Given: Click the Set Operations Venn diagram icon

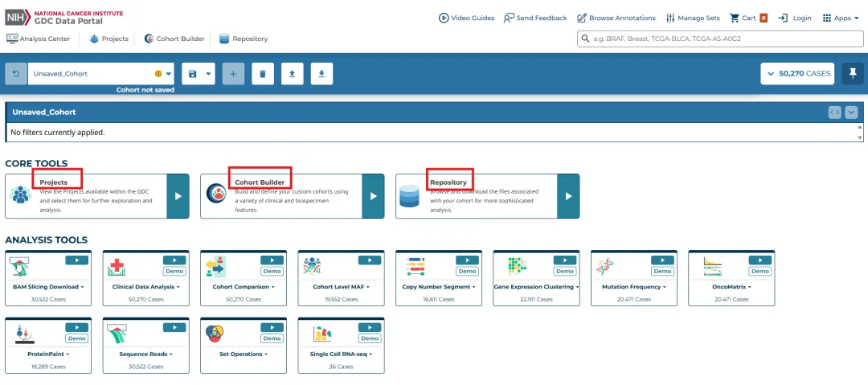Looking at the screenshot, I should pos(215,334).
